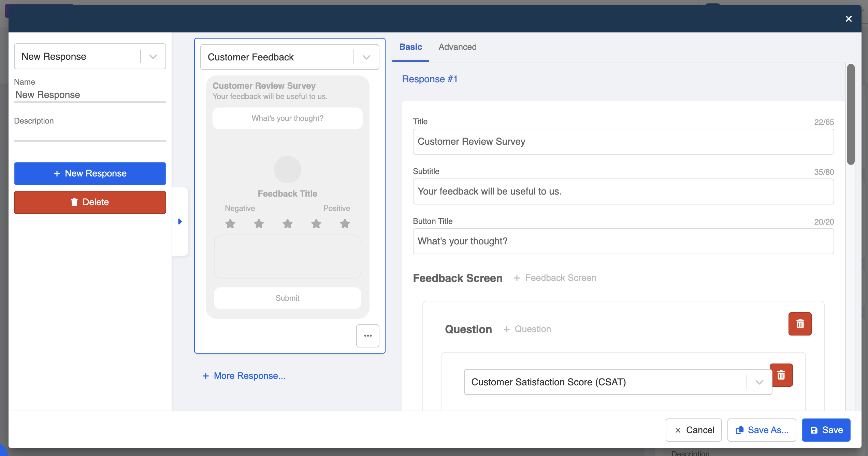Switch to the Advanced tab
Screen dimensions: 868x456
457,47
